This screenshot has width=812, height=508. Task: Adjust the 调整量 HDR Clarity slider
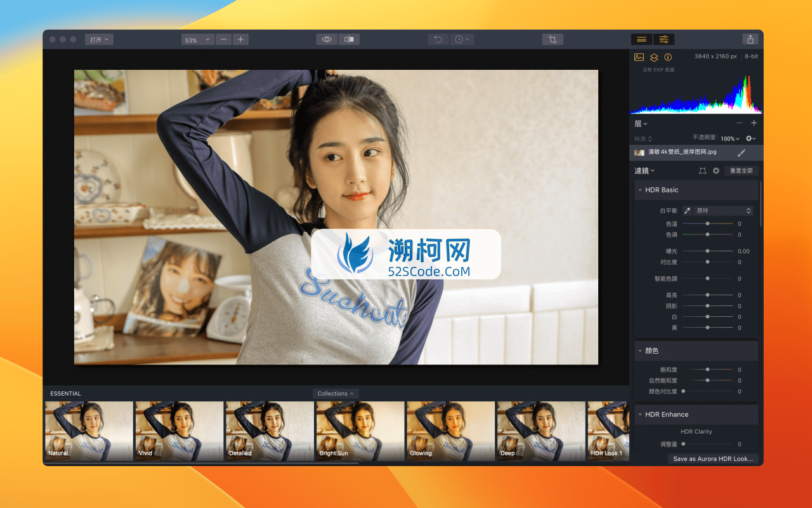(707, 444)
